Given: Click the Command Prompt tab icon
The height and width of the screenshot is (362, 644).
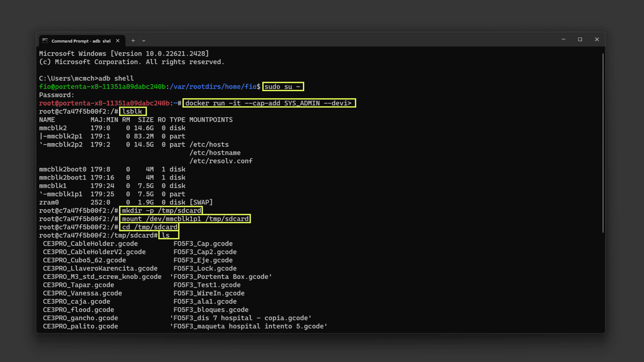Looking at the screenshot, I should (x=45, y=41).
